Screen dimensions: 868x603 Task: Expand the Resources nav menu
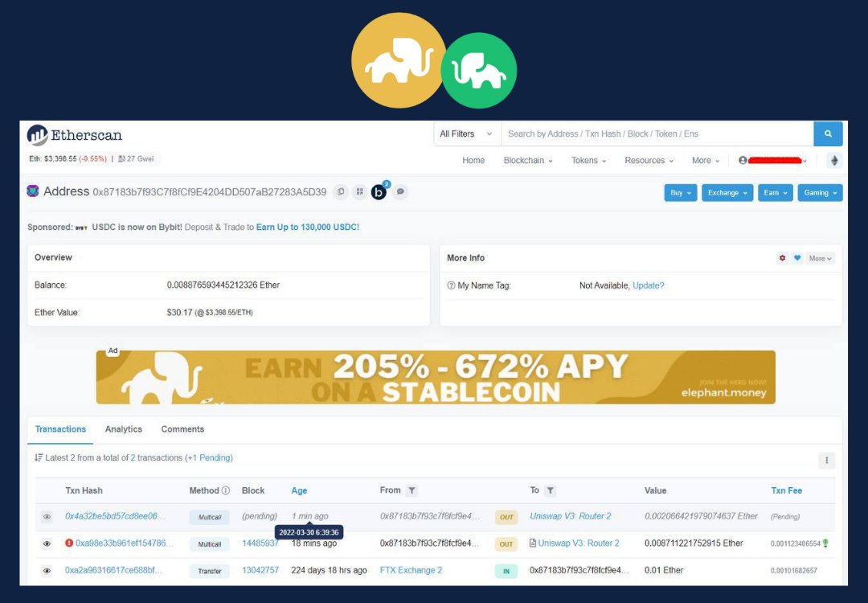coord(649,161)
